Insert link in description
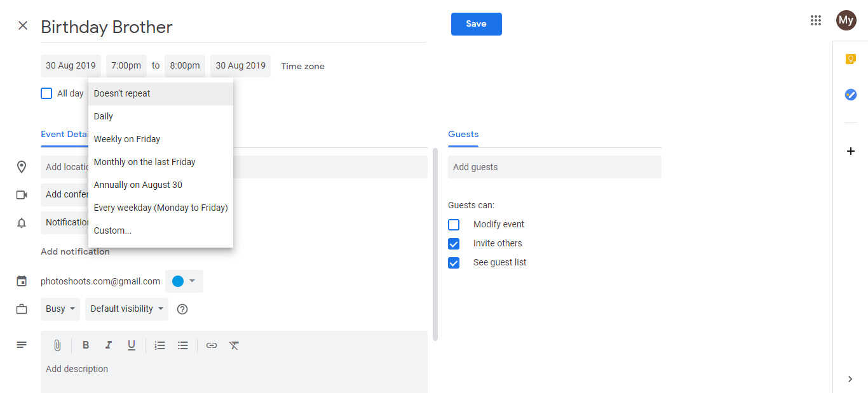 click(x=212, y=345)
